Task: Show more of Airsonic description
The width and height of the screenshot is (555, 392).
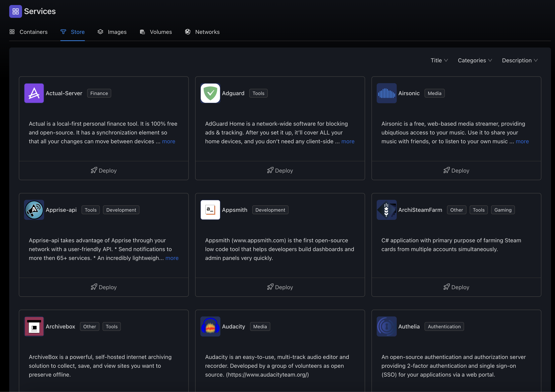Action: [522, 141]
